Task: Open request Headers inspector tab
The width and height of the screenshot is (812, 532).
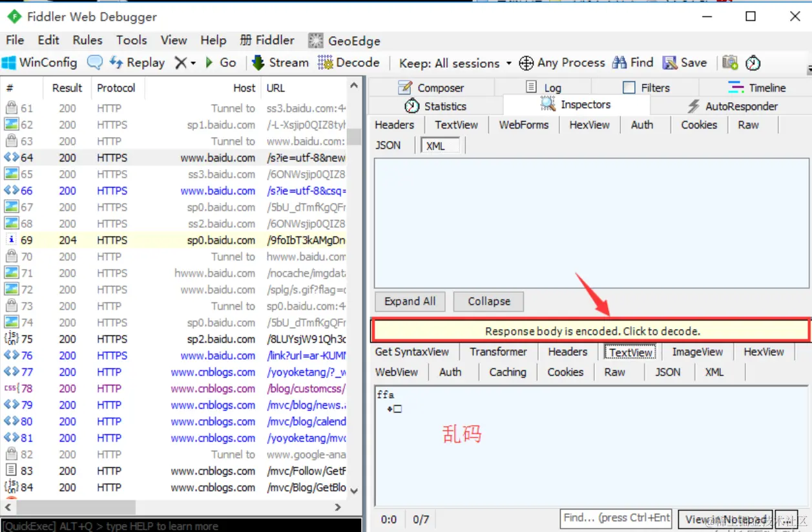Action: 395,125
